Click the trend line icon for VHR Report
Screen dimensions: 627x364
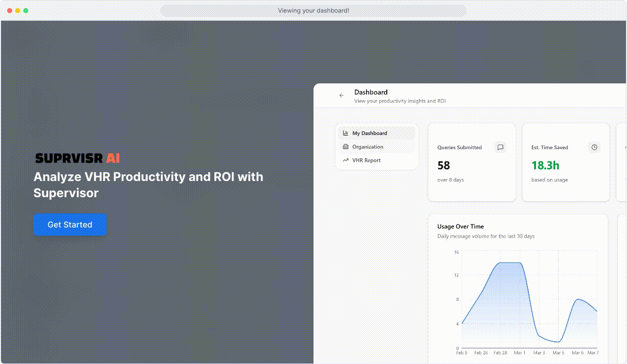click(x=345, y=160)
